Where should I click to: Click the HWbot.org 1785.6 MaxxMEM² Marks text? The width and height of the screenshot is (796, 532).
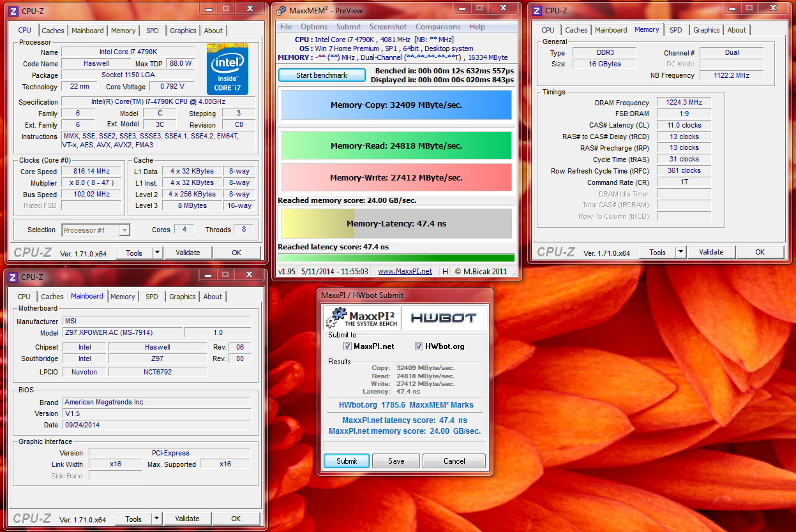pos(406,405)
